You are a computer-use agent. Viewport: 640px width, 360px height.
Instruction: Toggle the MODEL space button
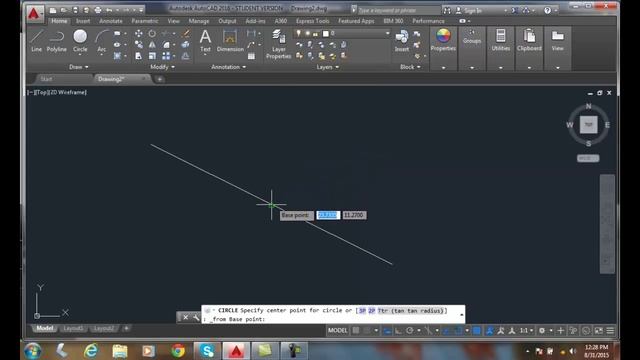pos(338,331)
